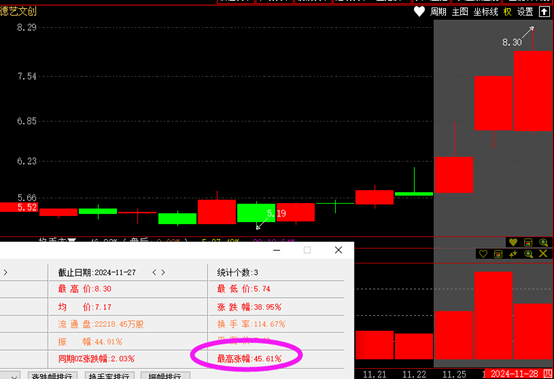The height and width of the screenshot is (379, 554).
Task: Click the up-down arrows swap icon
Action: tap(513, 254)
